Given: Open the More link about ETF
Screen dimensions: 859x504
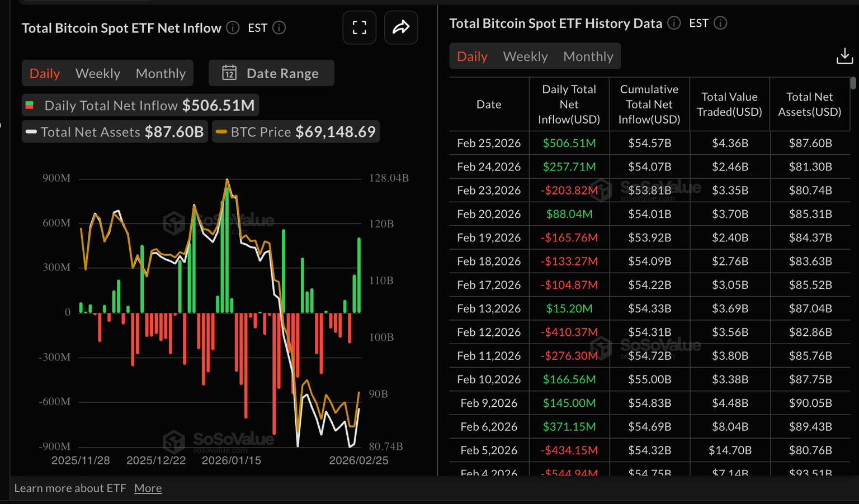Looking at the screenshot, I should tap(148, 488).
